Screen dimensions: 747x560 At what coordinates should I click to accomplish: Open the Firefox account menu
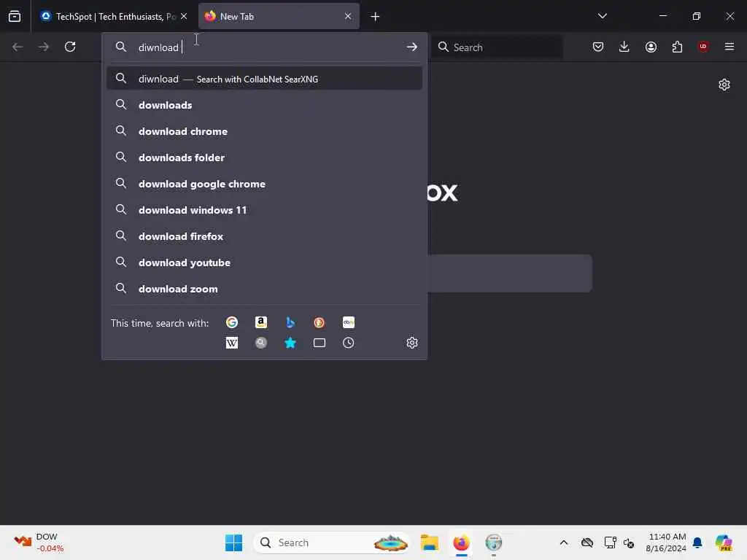(x=651, y=47)
